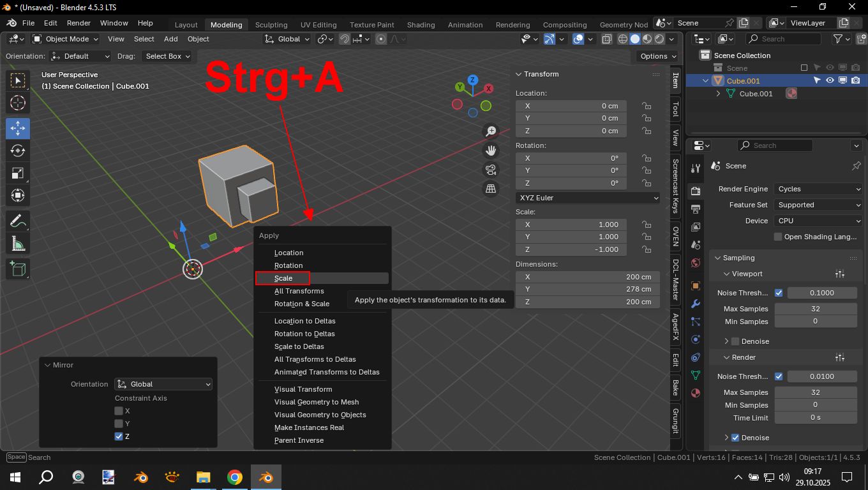Toggle camera view icon in viewport
The image size is (868, 490).
[491, 170]
